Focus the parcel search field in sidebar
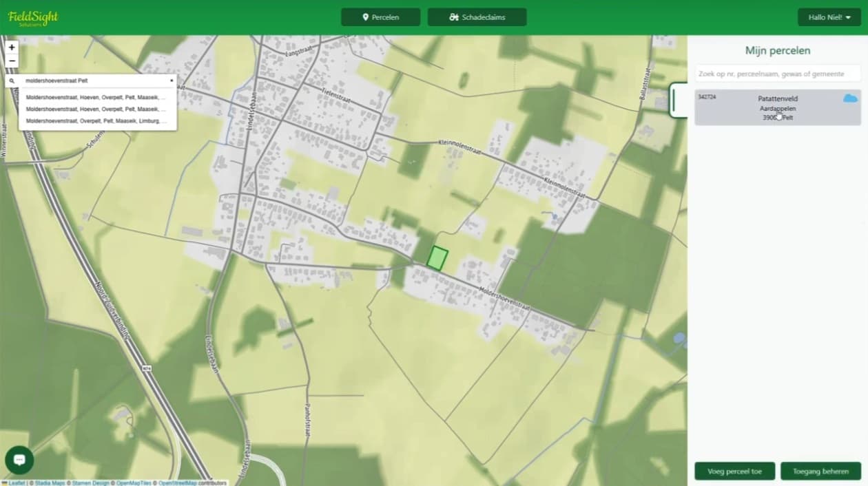The width and height of the screenshot is (868, 486). click(777, 74)
